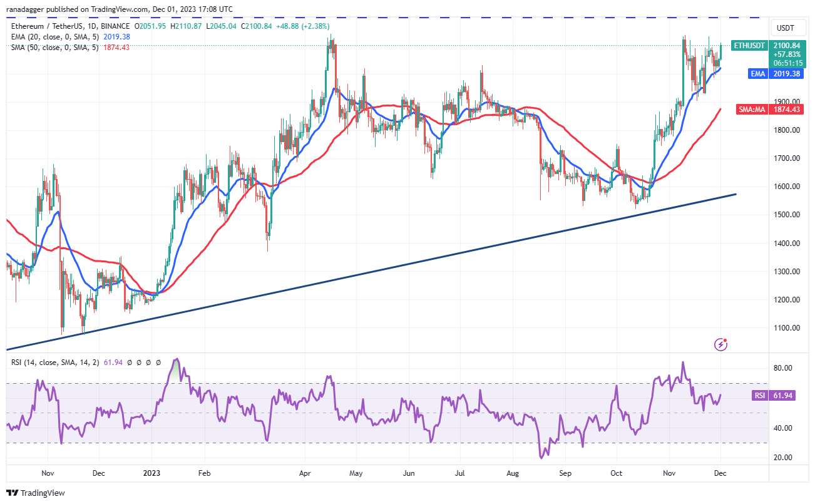Viewport: 815px width, 504px height.
Task: Click the lightning bolt event icon
Action: click(721, 344)
